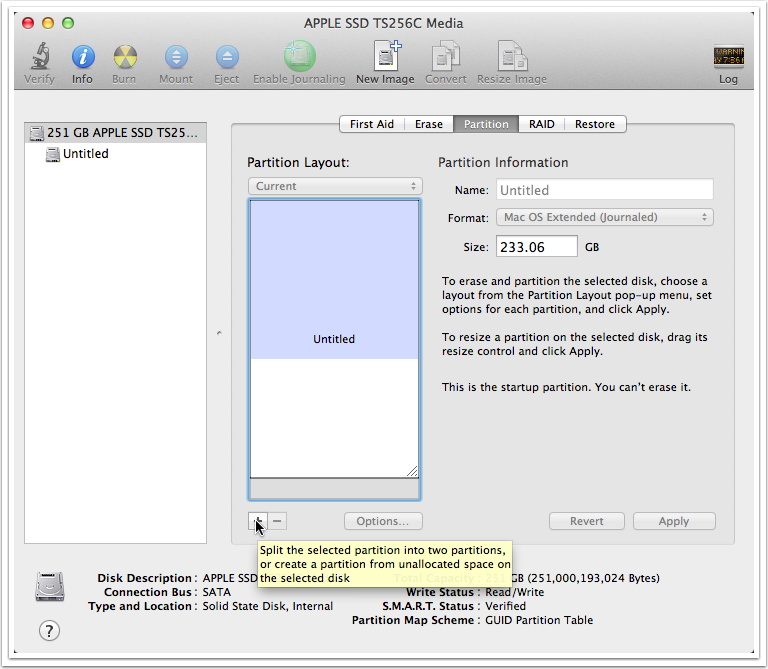Click the GUID Partition Table text
This screenshot has width=768, height=669.
(x=539, y=620)
